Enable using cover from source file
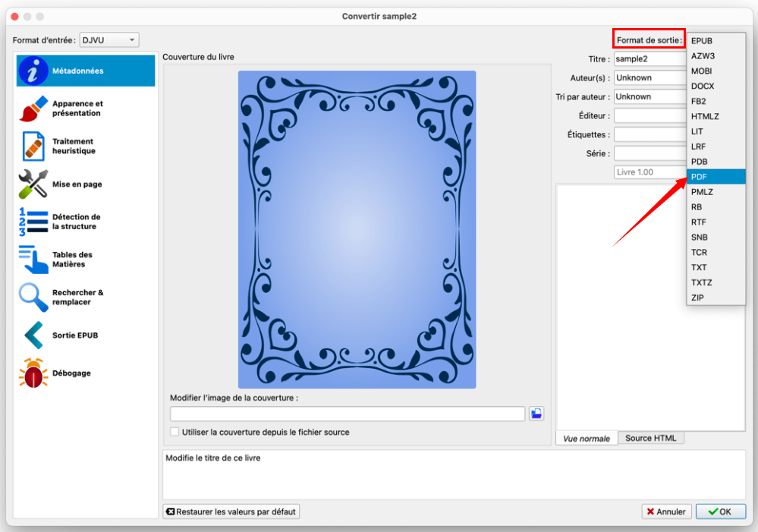 (x=175, y=432)
